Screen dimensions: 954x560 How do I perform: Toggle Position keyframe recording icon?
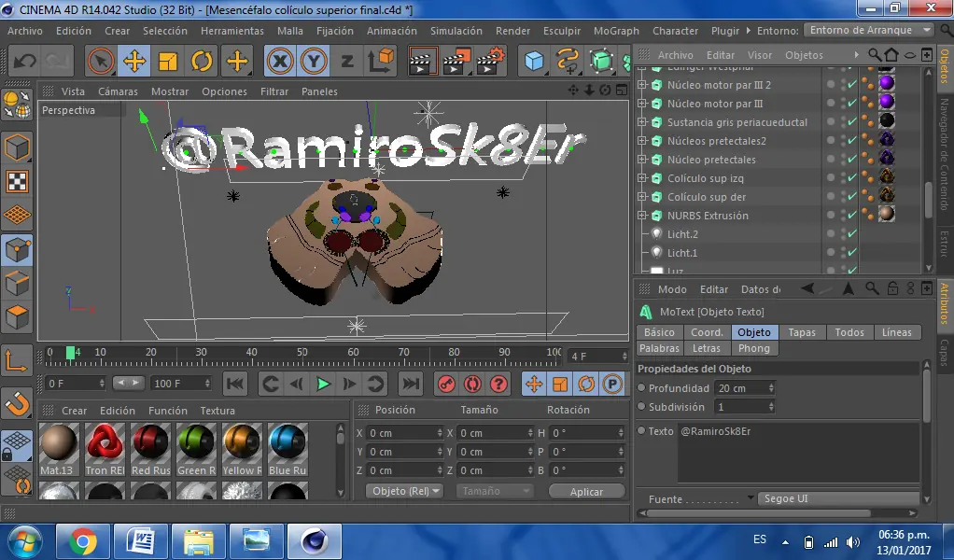point(534,384)
